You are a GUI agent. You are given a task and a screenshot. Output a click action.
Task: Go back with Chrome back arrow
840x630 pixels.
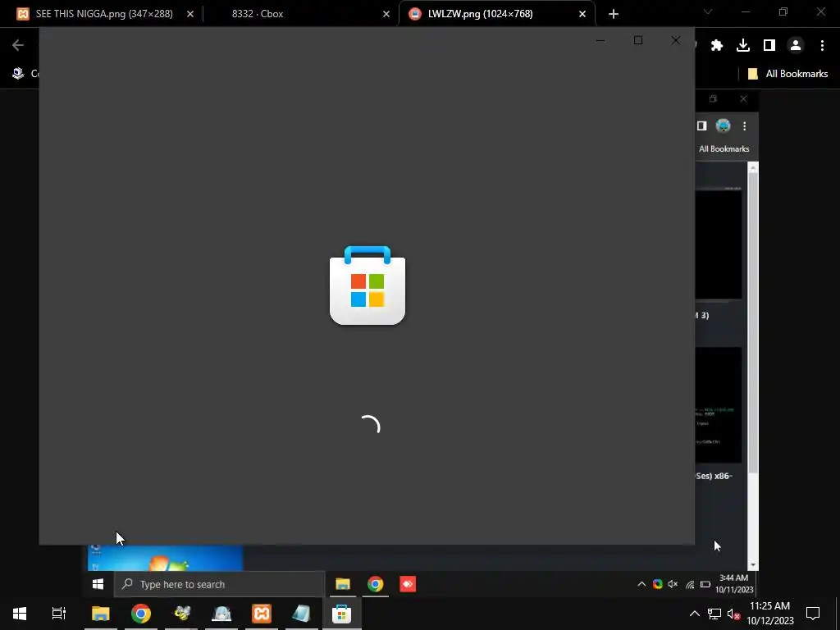click(18, 46)
